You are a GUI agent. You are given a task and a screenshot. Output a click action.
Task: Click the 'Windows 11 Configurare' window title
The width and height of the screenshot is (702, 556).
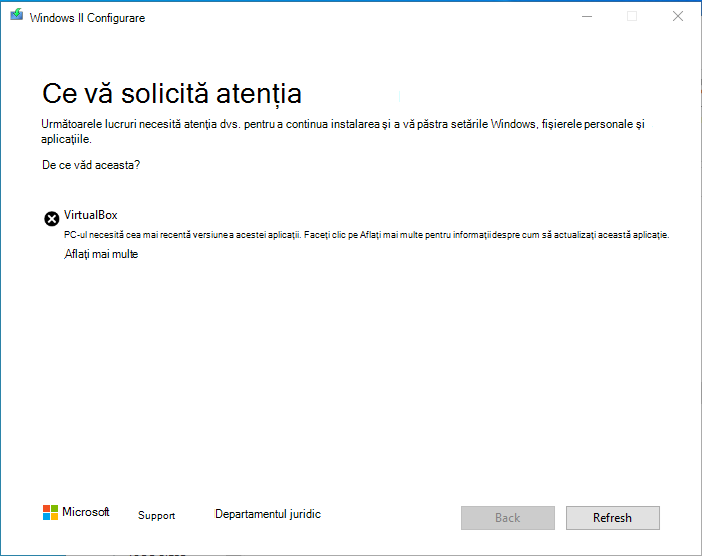(x=87, y=18)
